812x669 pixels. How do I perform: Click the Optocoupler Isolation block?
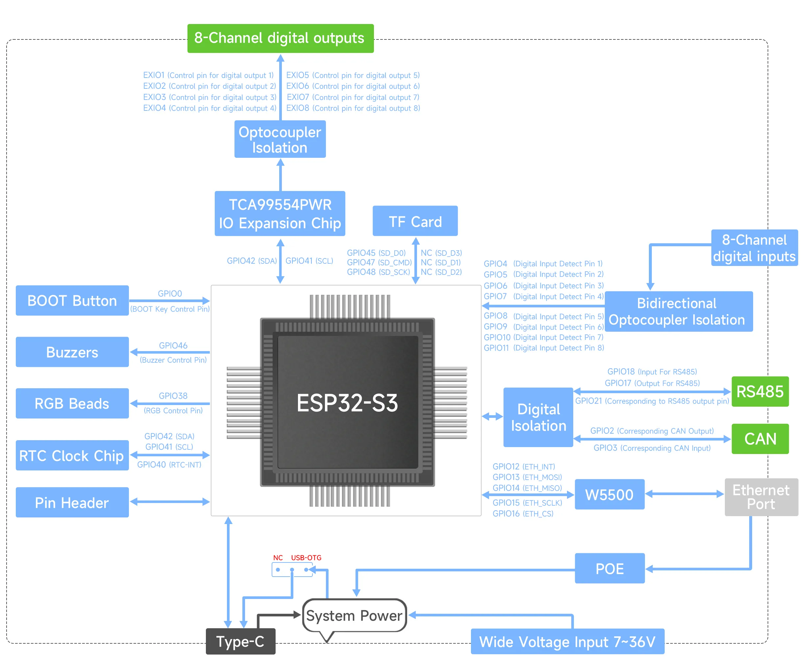click(280, 139)
